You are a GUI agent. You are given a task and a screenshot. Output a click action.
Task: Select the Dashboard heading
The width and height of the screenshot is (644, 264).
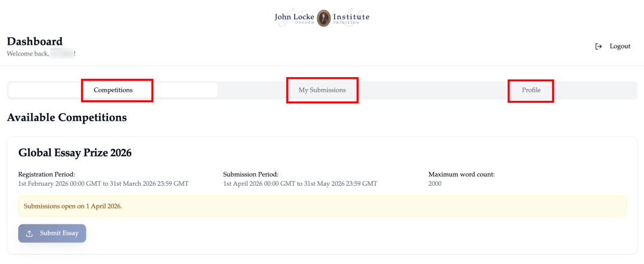click(35, 41)
